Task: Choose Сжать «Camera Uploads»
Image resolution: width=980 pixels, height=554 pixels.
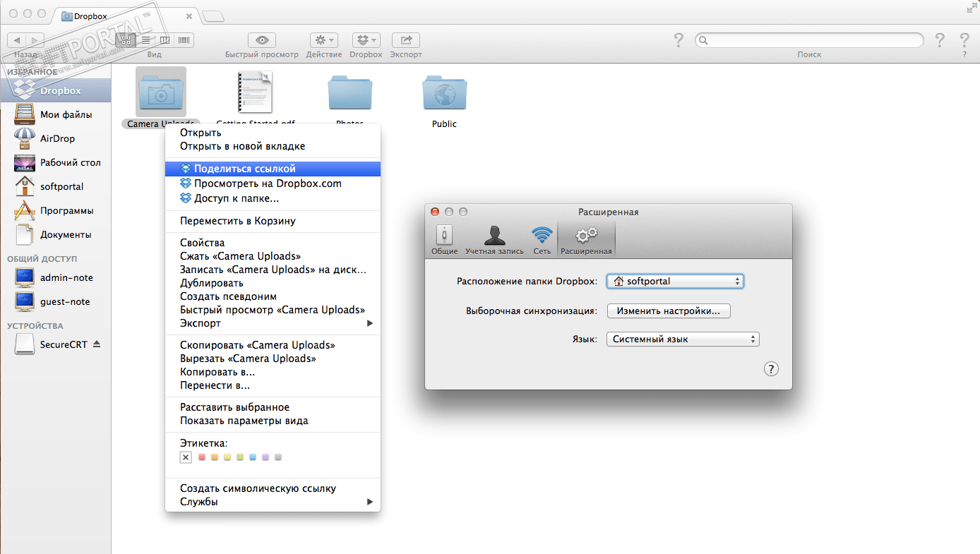Action: [273, 256]
